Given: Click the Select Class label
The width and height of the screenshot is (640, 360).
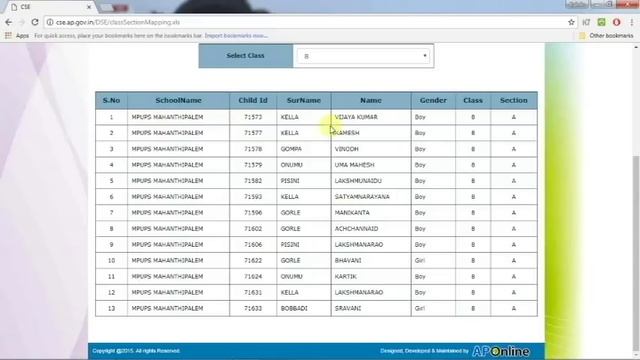Looking at the screenshot, I should pyautogui.click(x=245, y=56).
